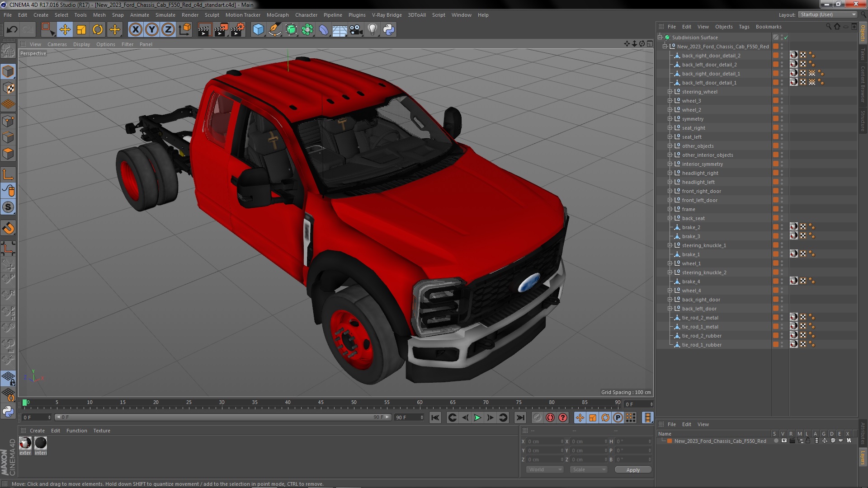Image resolution: width=868 pixels, height=488 pixels.
Task: Expand the wheel_3 object
Action: (x=670, y=101)
